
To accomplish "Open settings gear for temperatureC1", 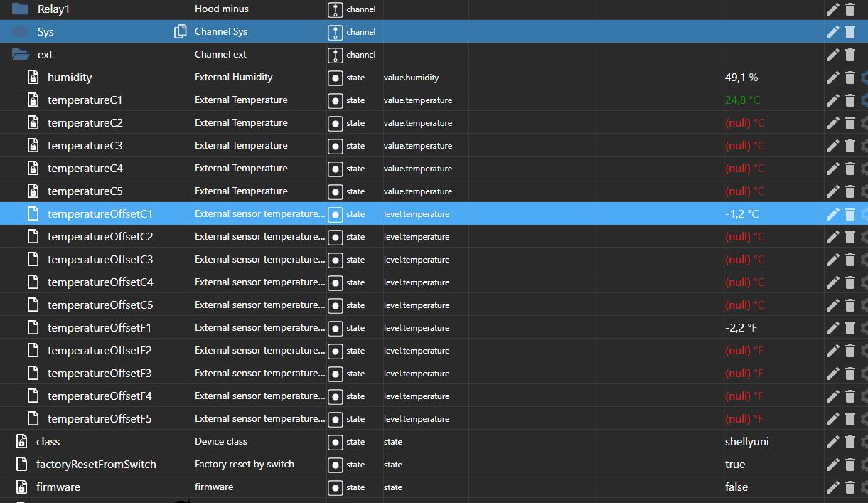I will (x=864, y=100).
